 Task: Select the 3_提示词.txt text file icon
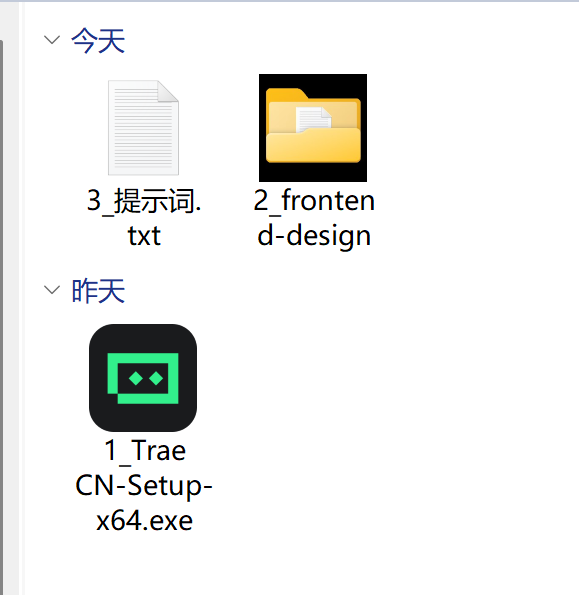click(x=143, y=128)
